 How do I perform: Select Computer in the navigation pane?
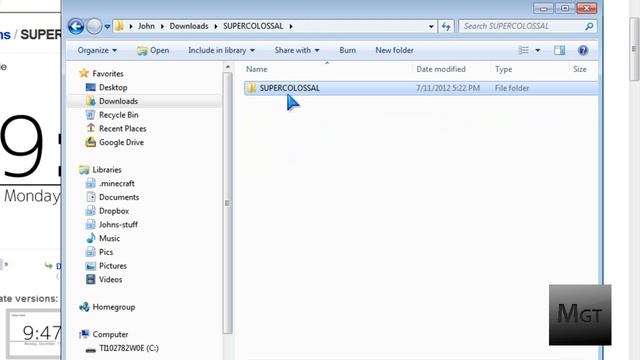pos(110,334)
